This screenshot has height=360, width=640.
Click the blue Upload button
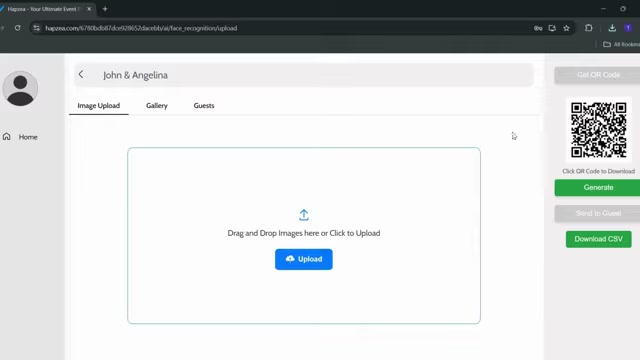[x=304, y=259]
